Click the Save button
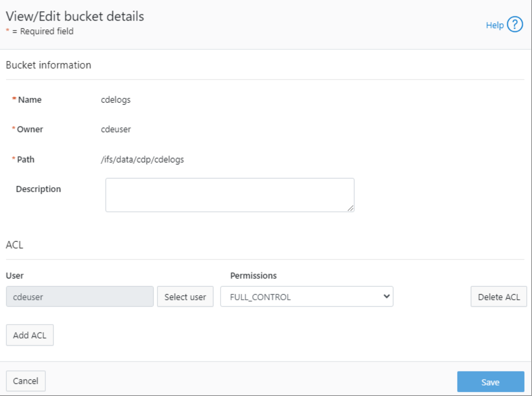Image resolution: width=532 pixels, height=396 pixels. 490,382
